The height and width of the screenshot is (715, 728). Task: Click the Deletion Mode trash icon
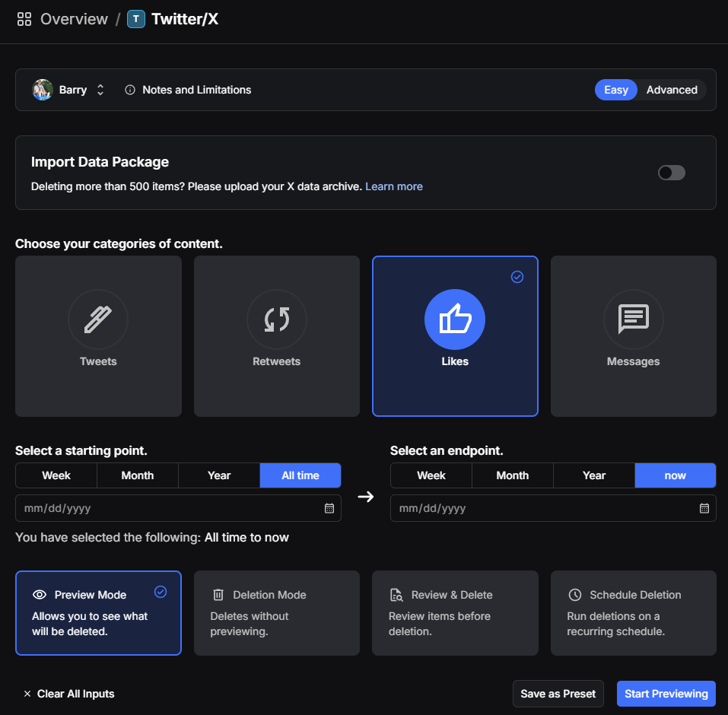218,595
